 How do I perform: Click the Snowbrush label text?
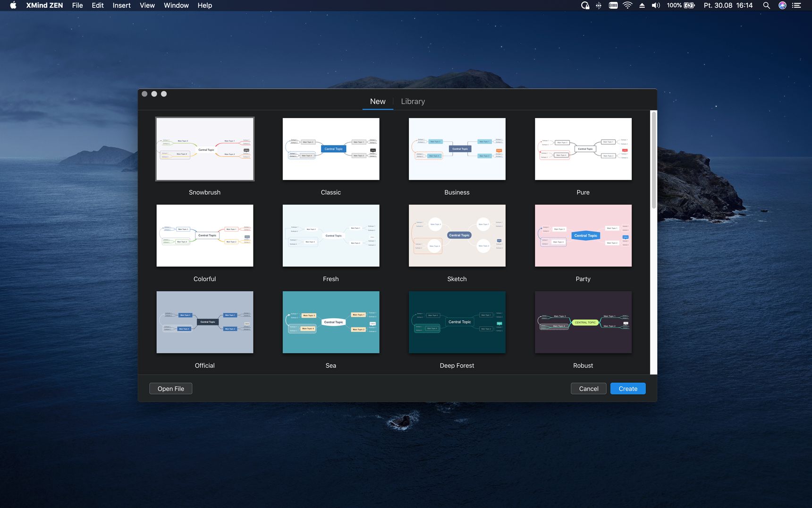(x=204, y=192)
